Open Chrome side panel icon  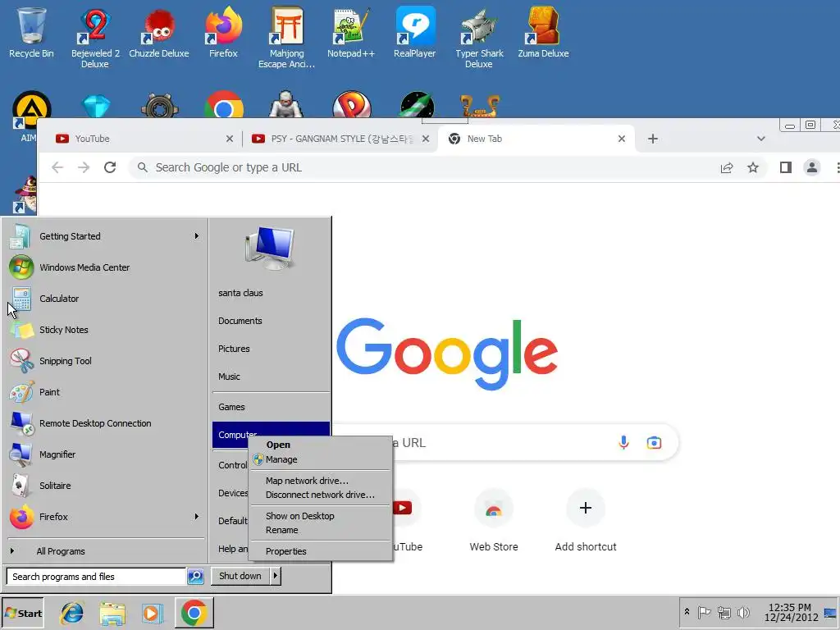pos(785,167)
